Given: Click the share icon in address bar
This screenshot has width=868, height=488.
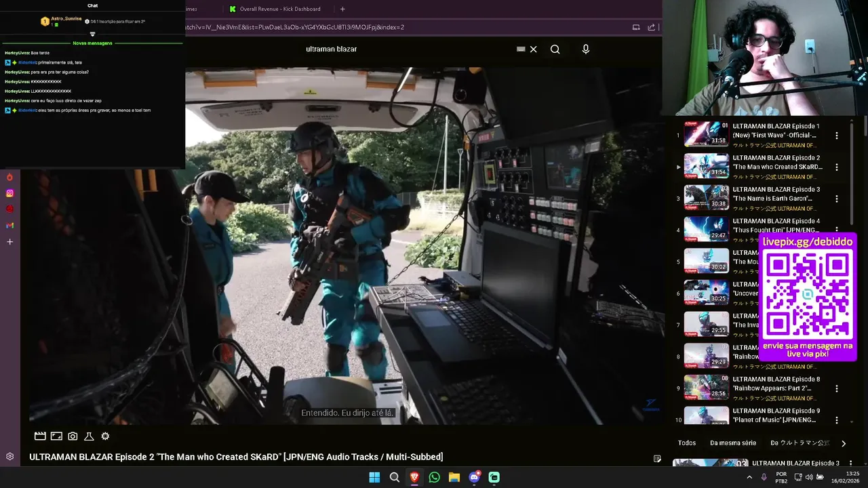Looking at the screenshot, I should (x=652, y=28).
